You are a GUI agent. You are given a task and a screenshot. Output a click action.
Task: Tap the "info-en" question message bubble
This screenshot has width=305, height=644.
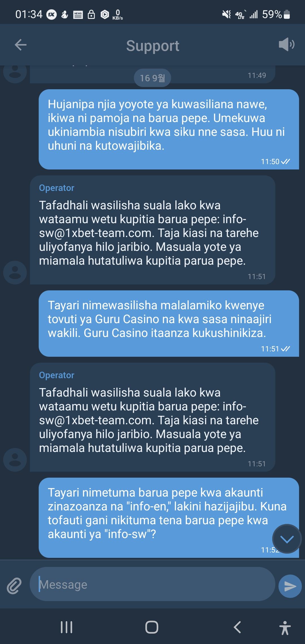coord(169,518)
